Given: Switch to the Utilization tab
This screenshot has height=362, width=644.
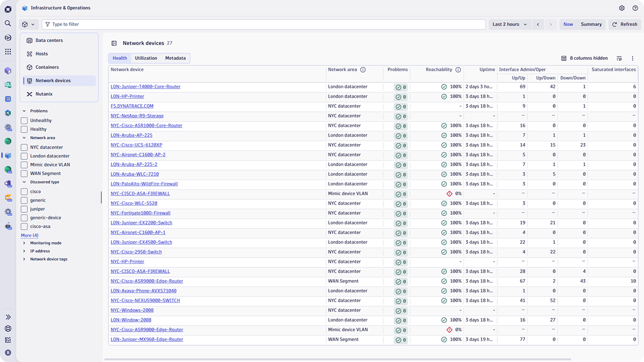Looking at the screenshot, I should coord(146,58).
